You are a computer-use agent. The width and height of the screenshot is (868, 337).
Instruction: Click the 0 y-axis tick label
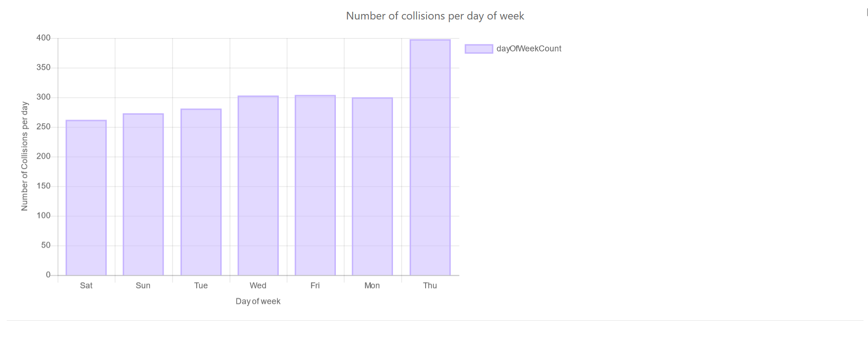point(48,275)
